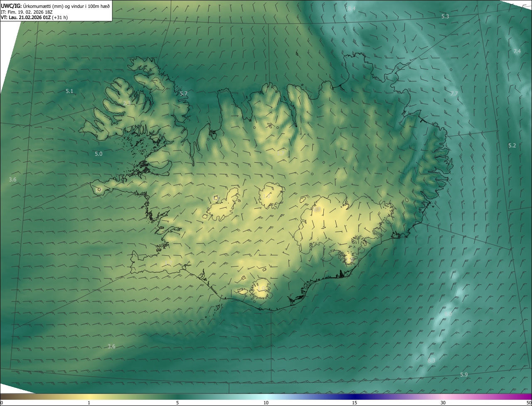Viewport: 532px width, 406px height.
Task: Click the 5.3 value label on map
Action: [445, 16]
